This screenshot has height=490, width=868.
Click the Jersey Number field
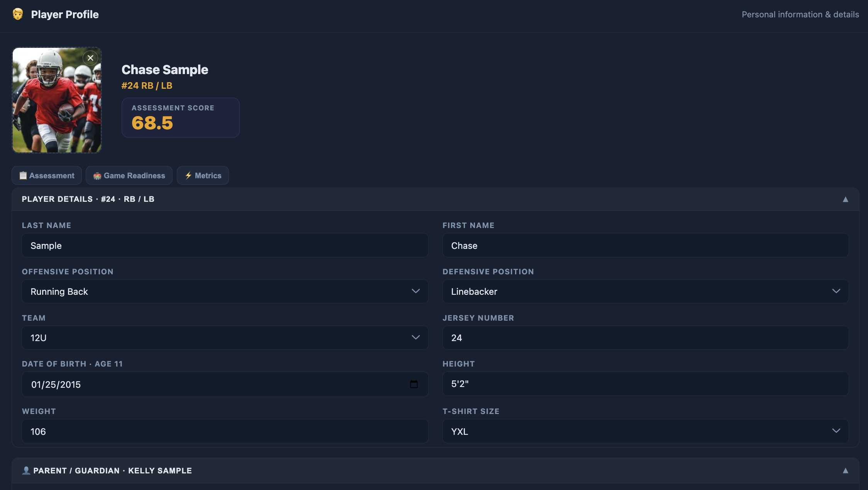(x=646, y=338)
